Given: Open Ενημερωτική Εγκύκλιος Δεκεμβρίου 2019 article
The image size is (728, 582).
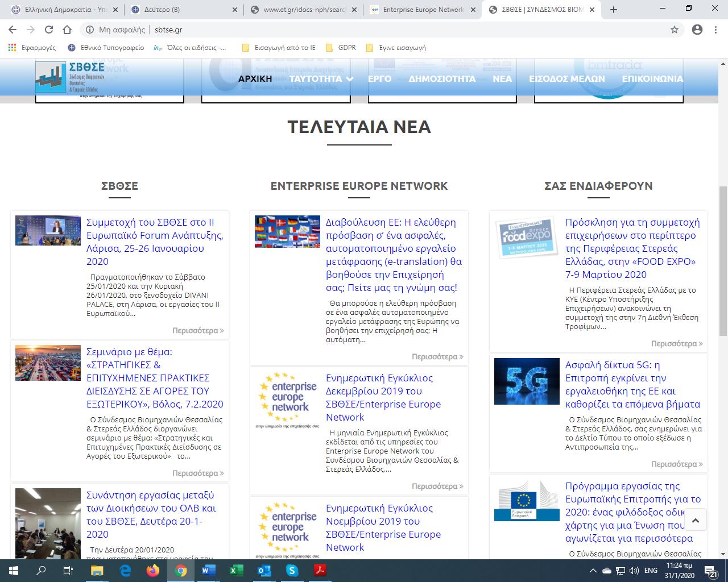Looking at the screenshot, I should (383, 397).
